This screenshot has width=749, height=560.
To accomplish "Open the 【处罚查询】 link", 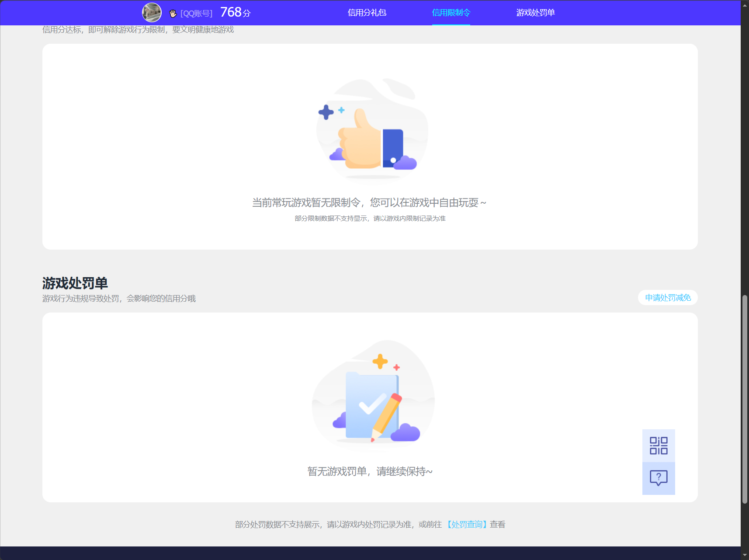I will tap(467, 524).
